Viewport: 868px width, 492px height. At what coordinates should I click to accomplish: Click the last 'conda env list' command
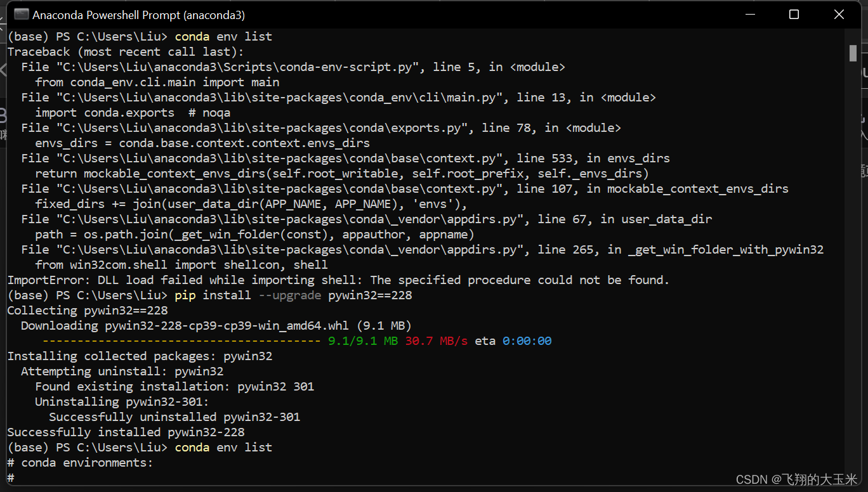(223, 447)
